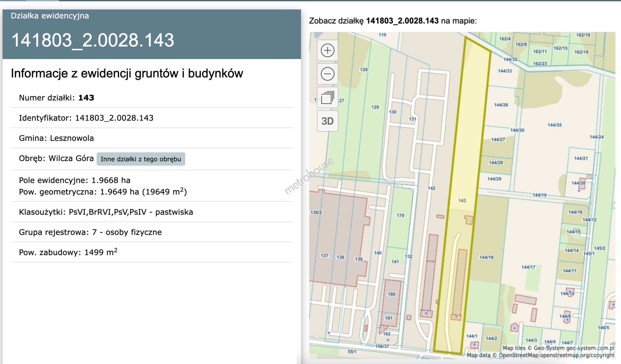Click parcel 180 building on the map

pos(391,294)
